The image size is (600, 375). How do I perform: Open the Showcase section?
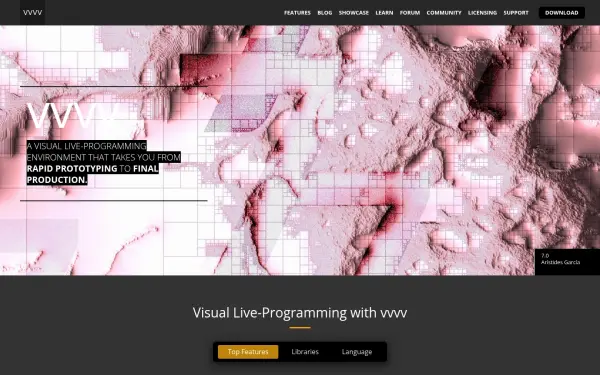click(x=354, y=13)
